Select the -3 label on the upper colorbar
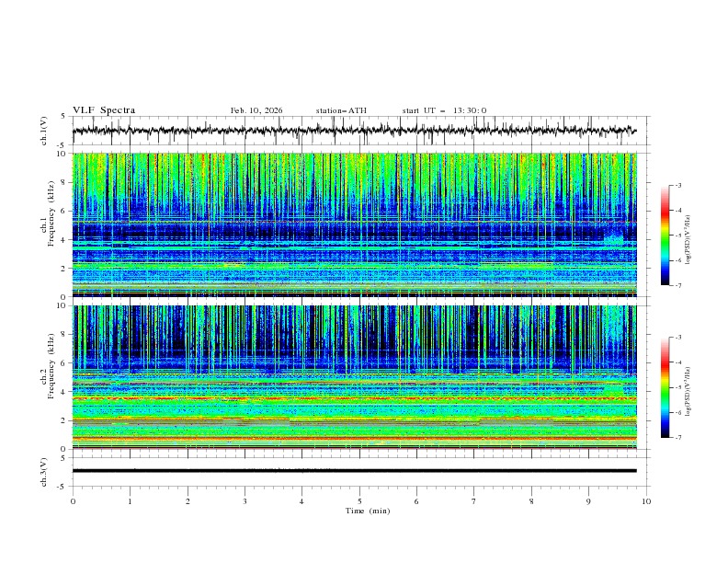 click(678, 186)
